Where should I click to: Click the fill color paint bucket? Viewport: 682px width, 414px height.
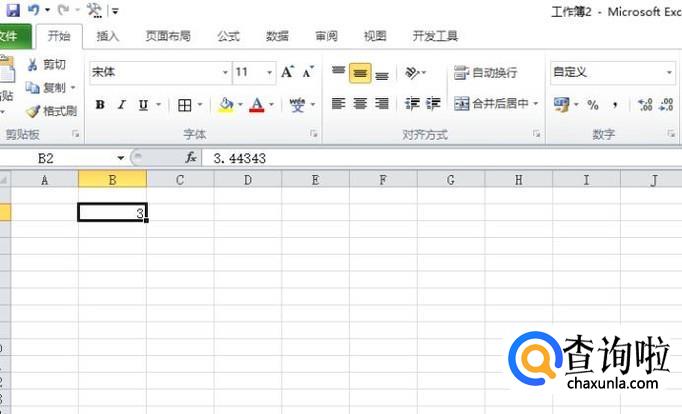click(226, 105)
